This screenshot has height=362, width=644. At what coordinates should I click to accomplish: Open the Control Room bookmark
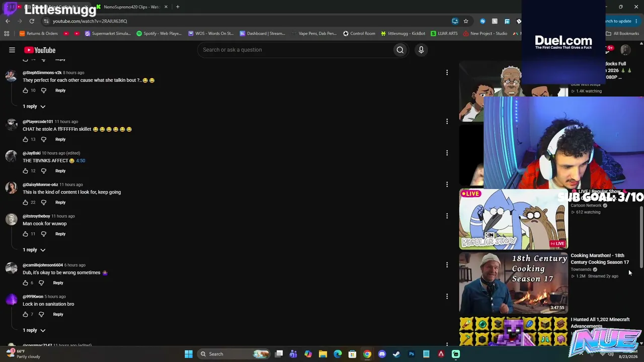(359, 34)
